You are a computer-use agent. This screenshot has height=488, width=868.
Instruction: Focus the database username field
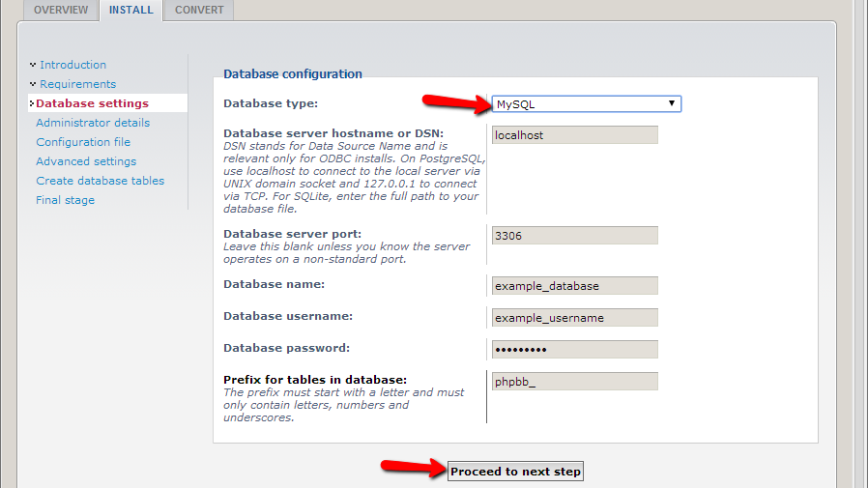click(x=574, y=318)
